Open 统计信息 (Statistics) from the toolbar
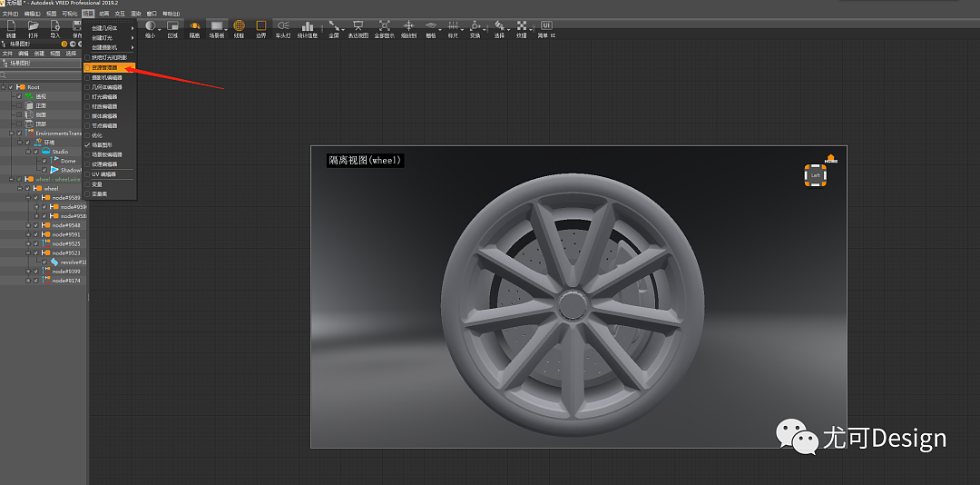 pyautogui.click(x=308, y=26)
